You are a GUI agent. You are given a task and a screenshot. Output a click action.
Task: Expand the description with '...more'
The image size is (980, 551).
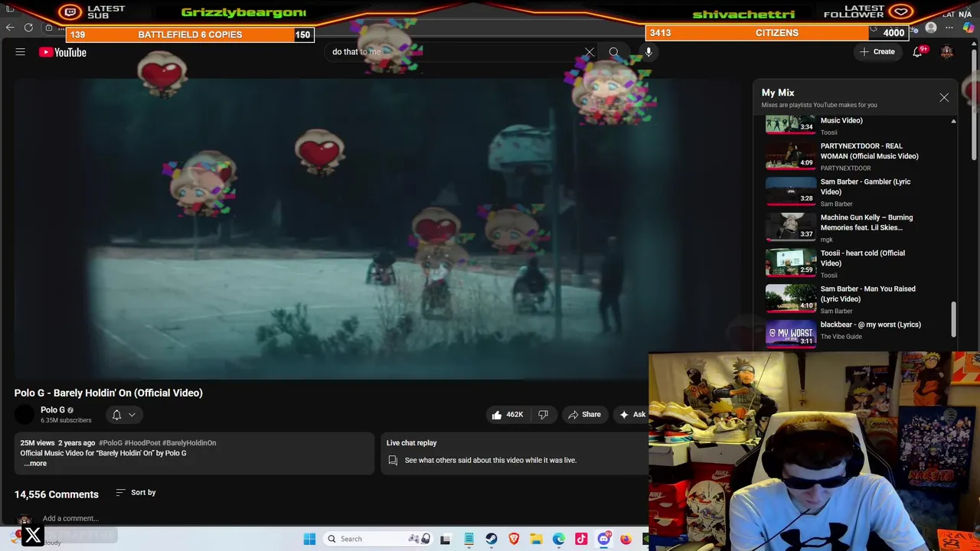35,464
